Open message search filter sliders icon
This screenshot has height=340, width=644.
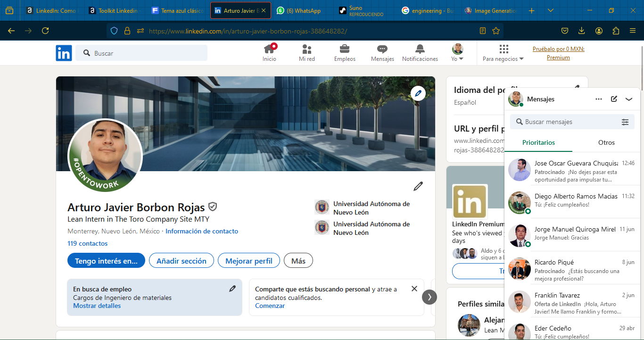point(625,122)
